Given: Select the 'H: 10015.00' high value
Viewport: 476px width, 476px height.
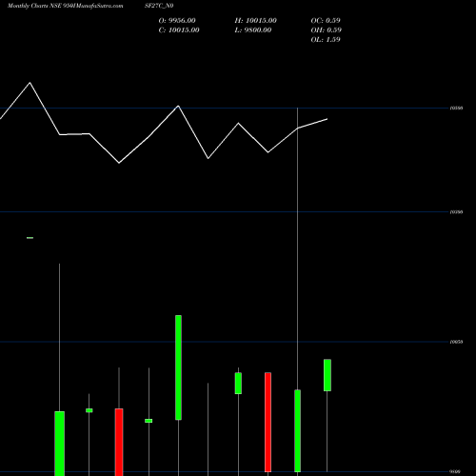Looking at the screenshot, I should coord(256,21).
